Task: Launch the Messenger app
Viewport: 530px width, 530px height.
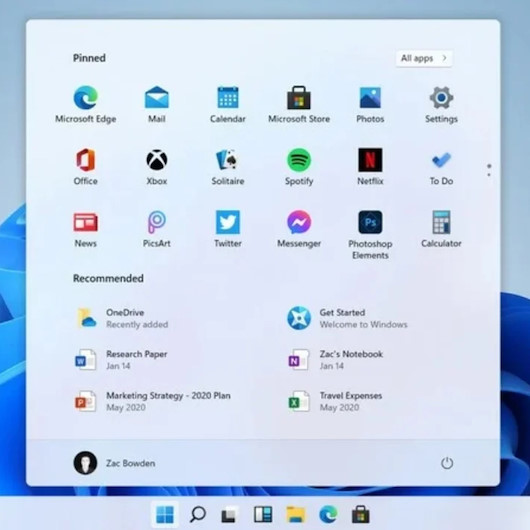Action: point(299,229)
